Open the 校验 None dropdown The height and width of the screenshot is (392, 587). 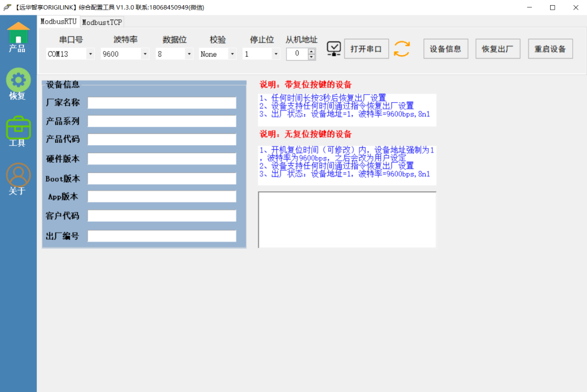coord(232,54)
